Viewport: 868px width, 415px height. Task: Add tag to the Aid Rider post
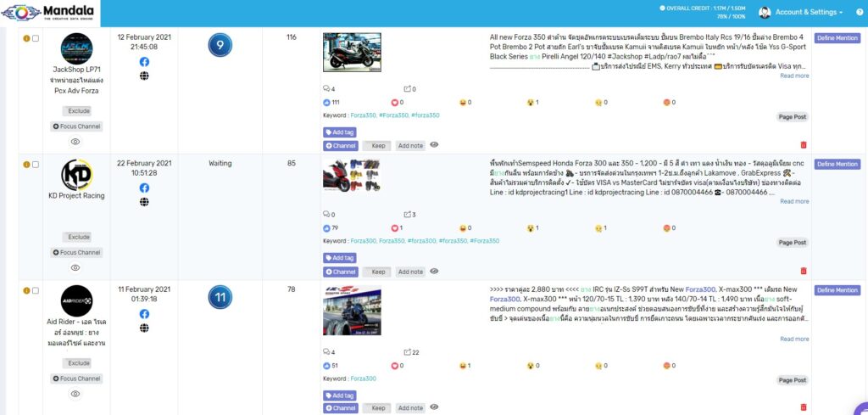coord(339,395)
